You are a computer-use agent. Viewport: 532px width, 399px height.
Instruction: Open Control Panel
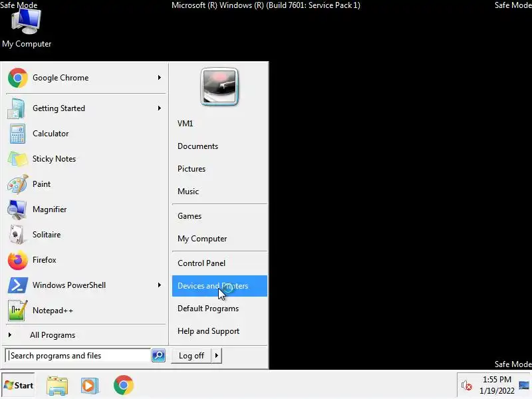pyautogui.click(x=219, y=263)
